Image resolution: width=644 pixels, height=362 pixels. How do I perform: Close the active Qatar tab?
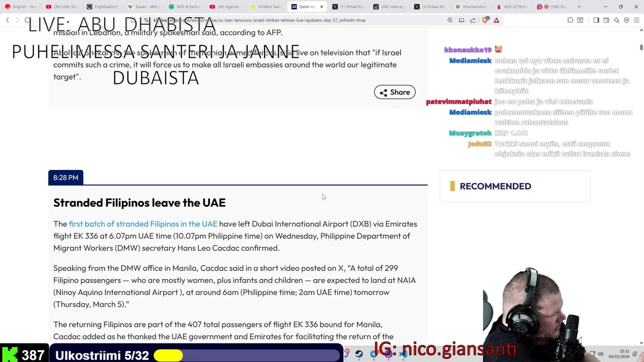click(x=321, y=7)
